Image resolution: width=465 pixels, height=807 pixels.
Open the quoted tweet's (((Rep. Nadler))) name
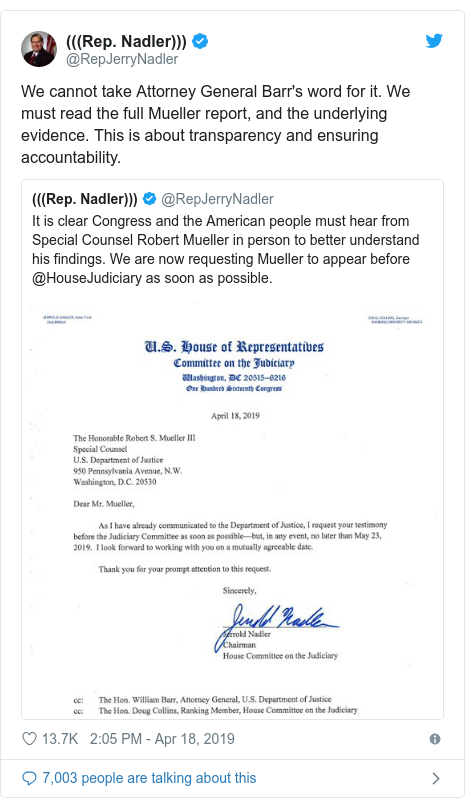(x=85, y=199)
